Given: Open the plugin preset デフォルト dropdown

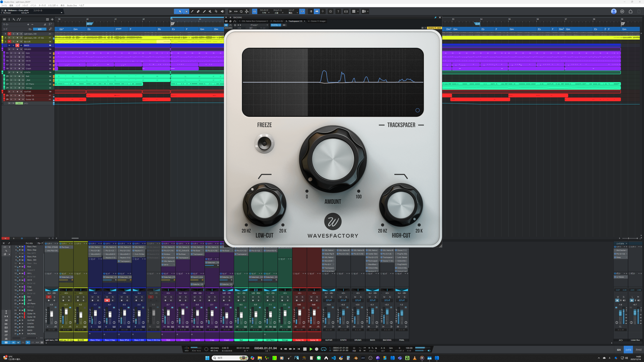Looking at the screenshot, I should [258, 25].
